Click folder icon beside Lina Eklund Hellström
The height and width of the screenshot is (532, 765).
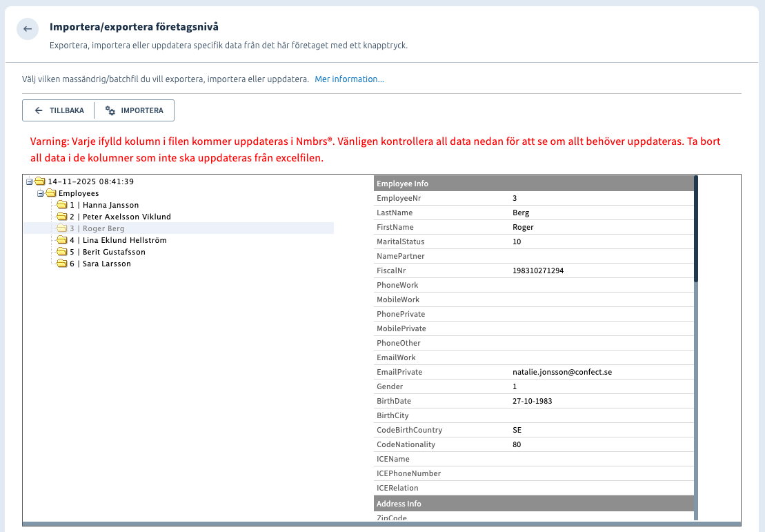(x=62, y=240)
